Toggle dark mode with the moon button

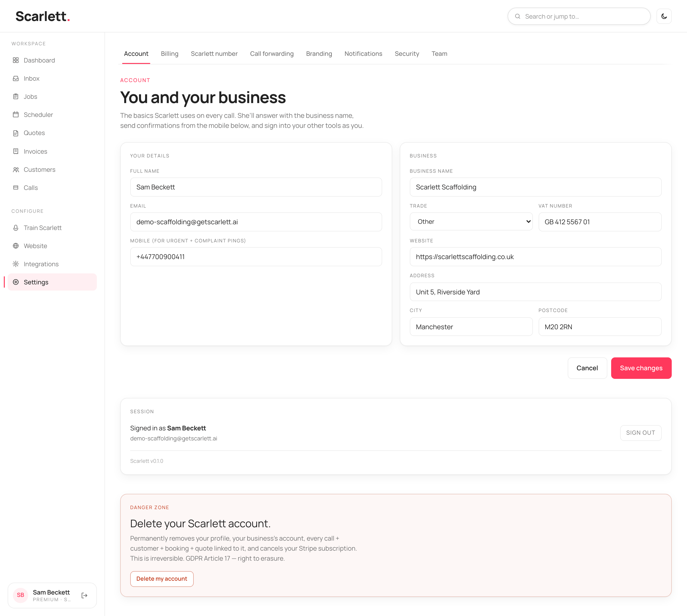pos(664,16)
